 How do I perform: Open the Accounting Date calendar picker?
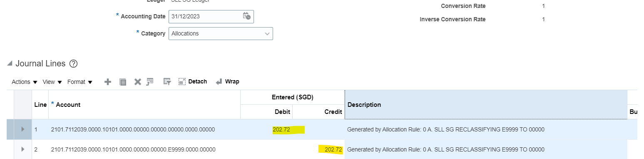tap(246, 16)
